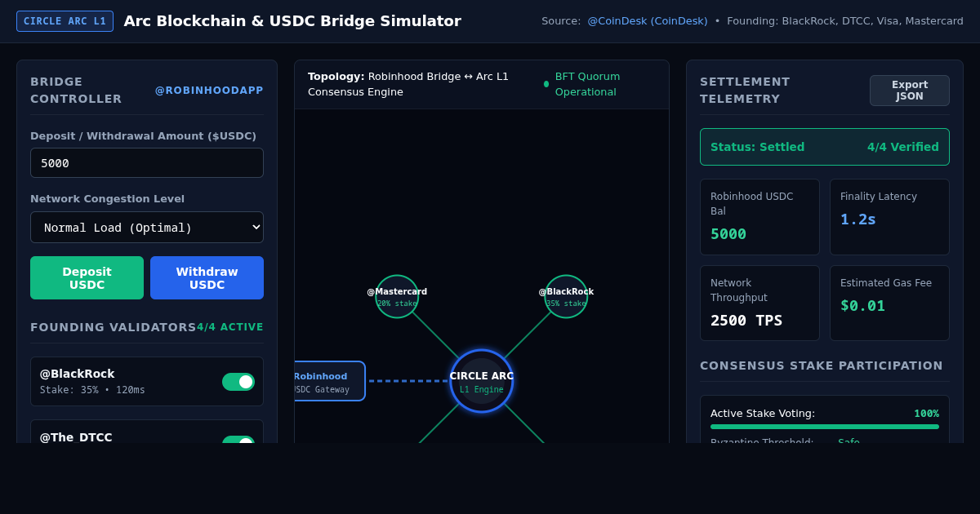Click the Founding Validators heading
Viewport: 980px width, 514px height.
tap(114, 327)
